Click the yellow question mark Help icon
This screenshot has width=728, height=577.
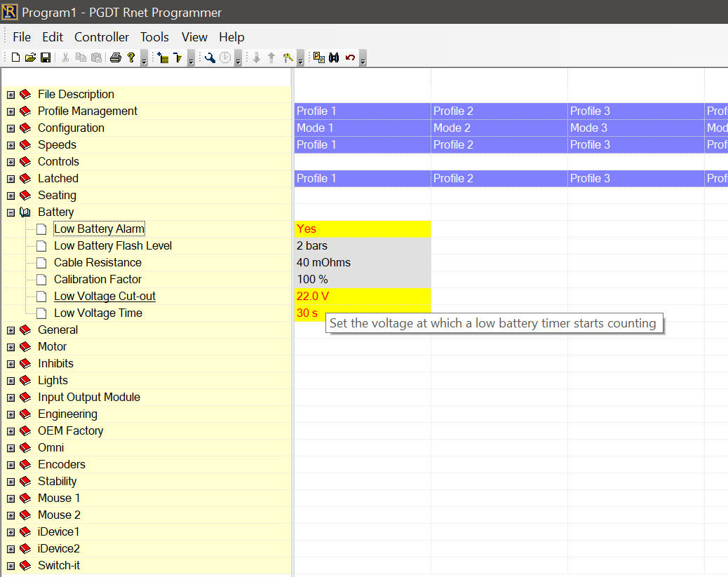(x=130, y=57)
